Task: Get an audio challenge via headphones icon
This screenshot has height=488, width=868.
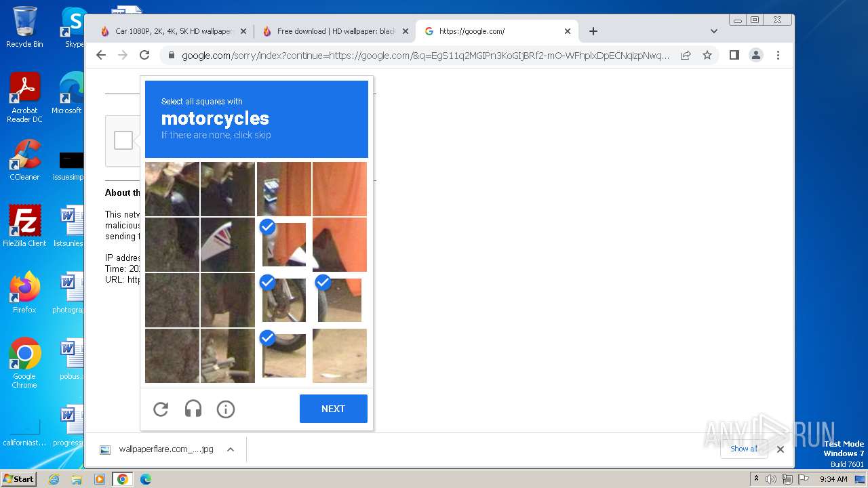Action: (x=193, y=409)
